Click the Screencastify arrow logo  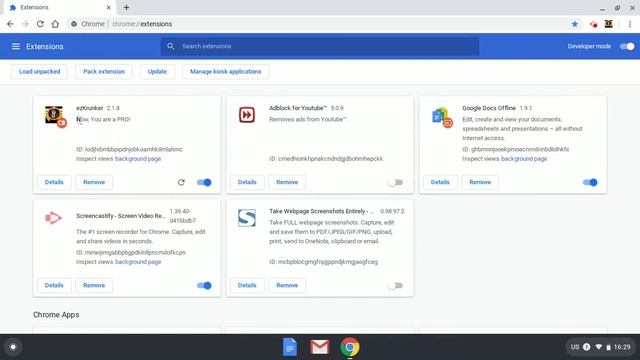[53, 218]
